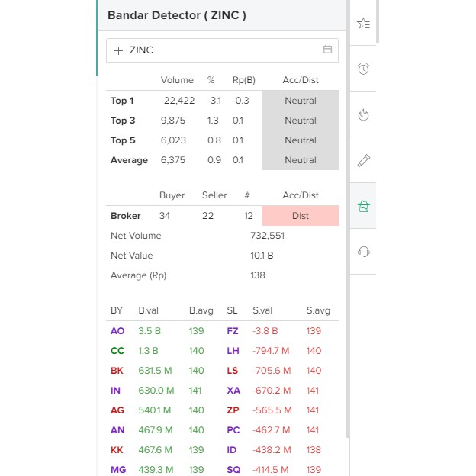Click the Rp(B) column header
Viewport: 476px width, 476px height.
point(244,80)
